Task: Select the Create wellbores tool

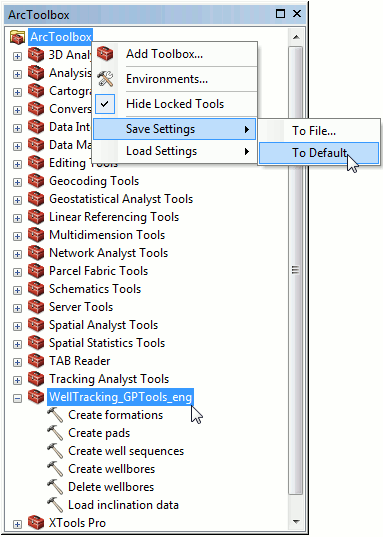Action: (112, 469)
